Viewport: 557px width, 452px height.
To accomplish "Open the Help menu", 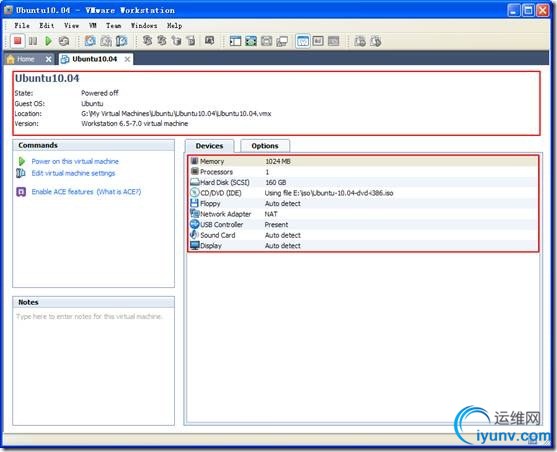I will pos(174,26).
